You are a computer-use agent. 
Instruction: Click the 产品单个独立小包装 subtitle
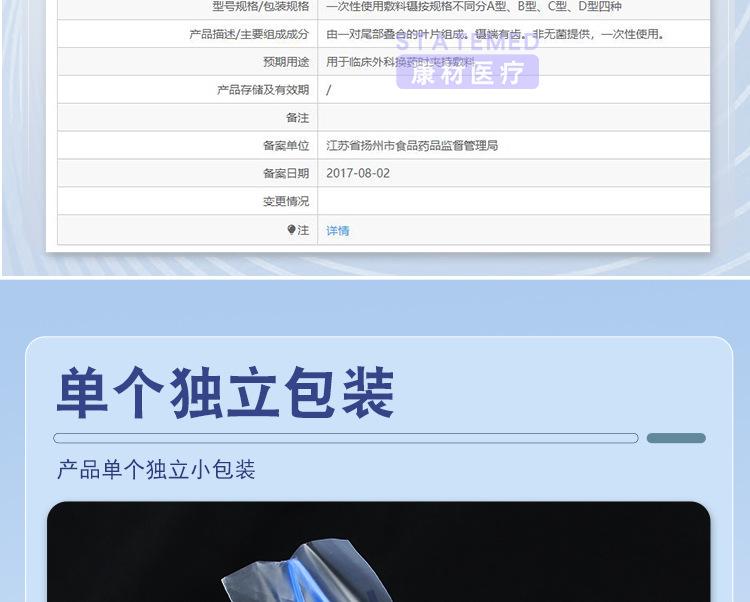tap(156, 469)
